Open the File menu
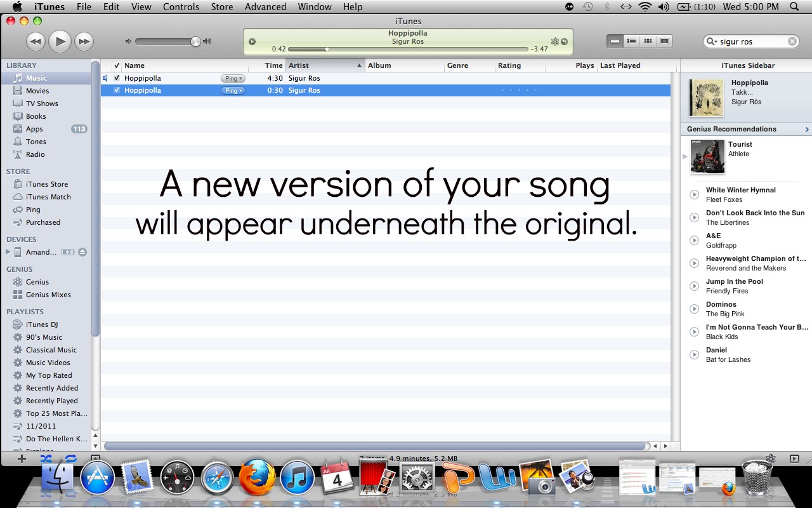Image resolution: width=812 pixels, height=508 pixels. point(84,7)
